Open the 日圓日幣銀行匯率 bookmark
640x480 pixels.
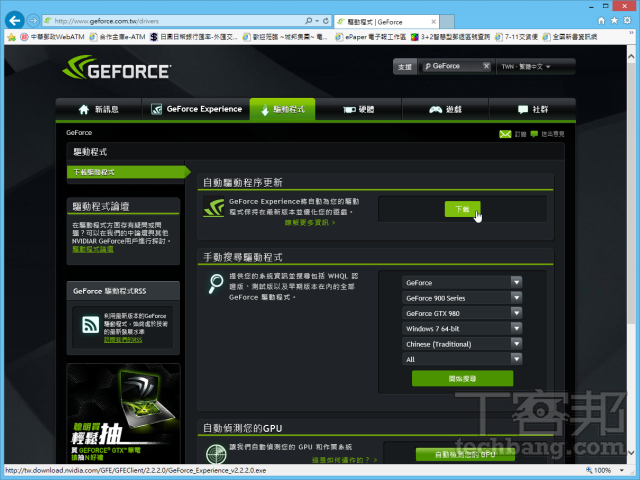click(x=193, y=37)
